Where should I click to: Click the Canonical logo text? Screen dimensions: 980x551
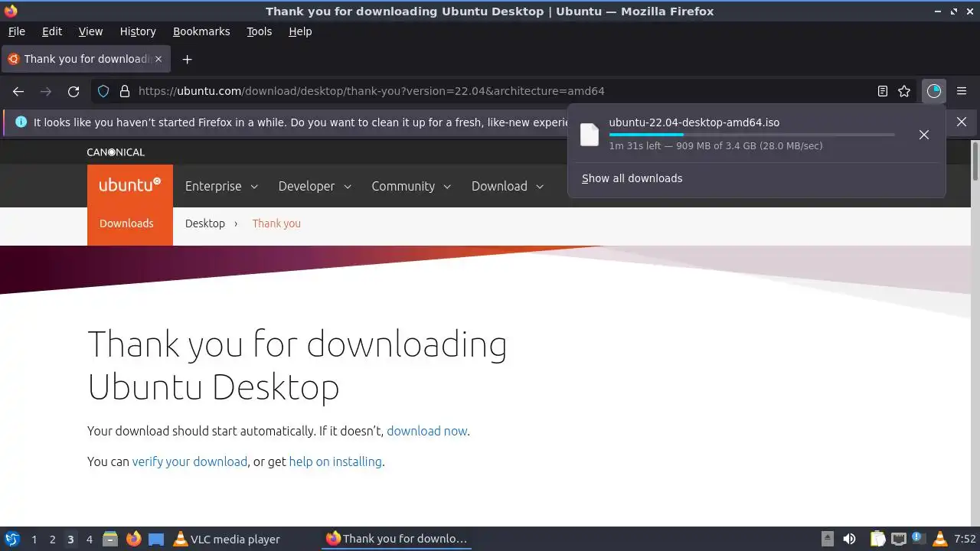[116, 152]
